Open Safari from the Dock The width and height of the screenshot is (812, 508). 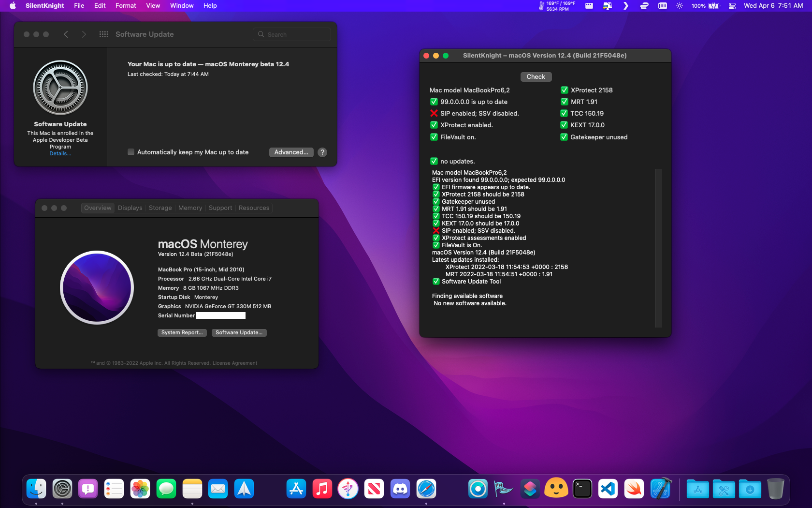(x=426, y=489)
